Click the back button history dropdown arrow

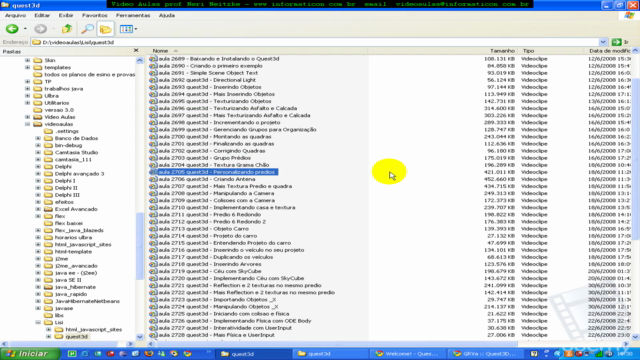[25, 29]
